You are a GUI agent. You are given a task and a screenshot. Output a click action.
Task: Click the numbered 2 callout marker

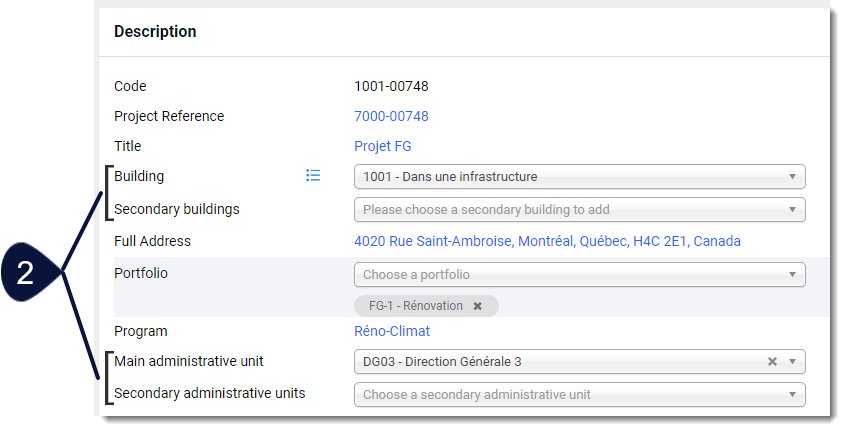coord(25,273)
